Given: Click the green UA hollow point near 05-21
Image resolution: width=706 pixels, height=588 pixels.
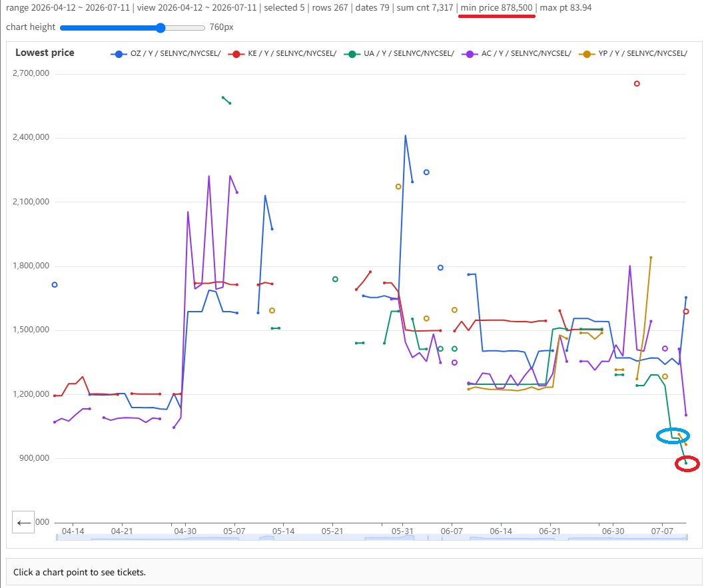Looking at the screenshot, I should [335, 279].
